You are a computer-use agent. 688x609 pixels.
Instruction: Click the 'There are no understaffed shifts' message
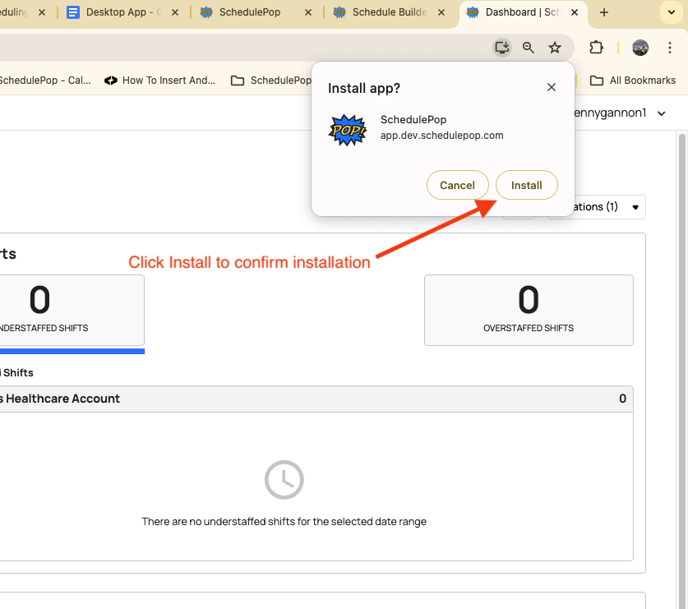pos(284,521)
